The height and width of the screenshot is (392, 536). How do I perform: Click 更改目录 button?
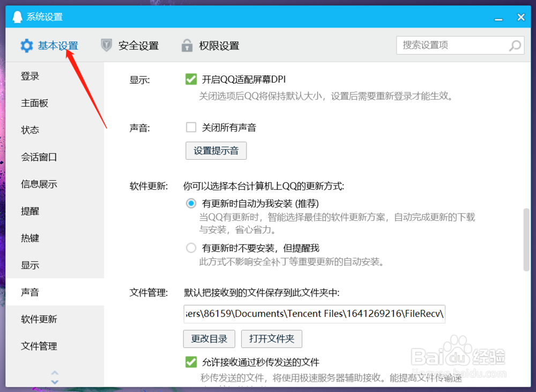coord(209,338)
